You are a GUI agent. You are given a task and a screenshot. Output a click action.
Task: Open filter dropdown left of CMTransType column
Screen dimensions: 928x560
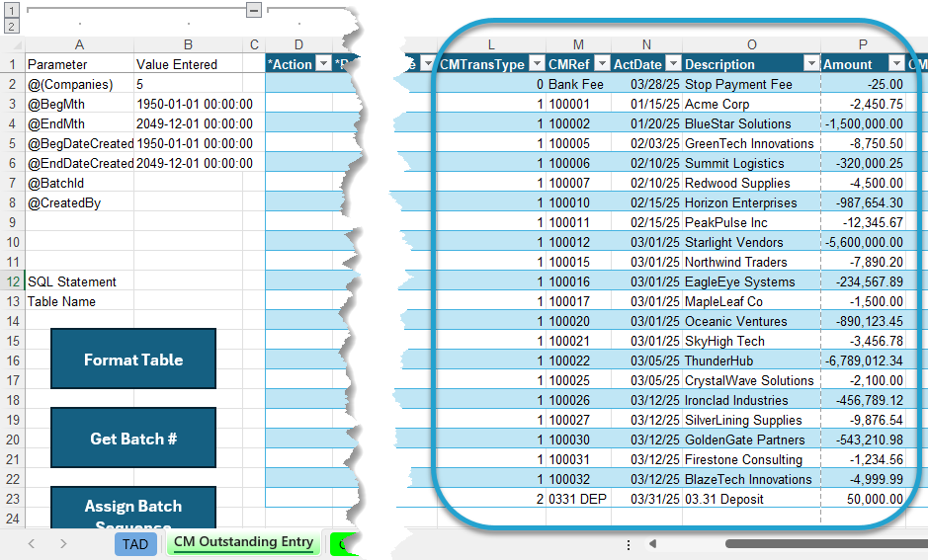click(427, 64)
